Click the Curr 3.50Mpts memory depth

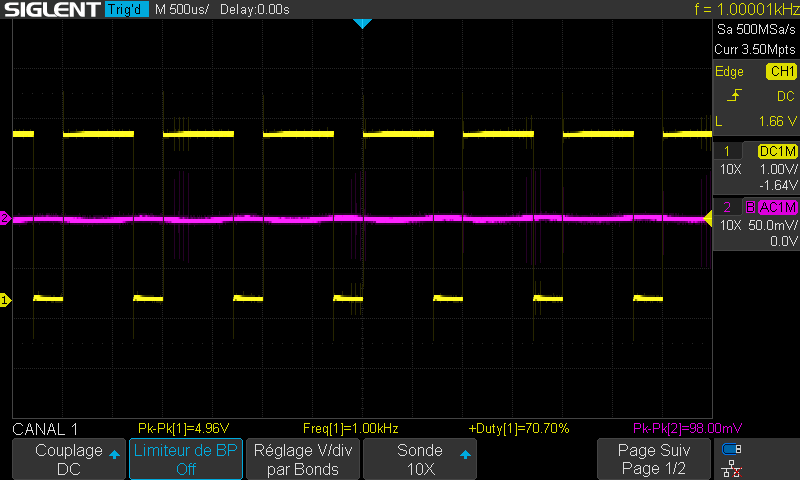755,49
